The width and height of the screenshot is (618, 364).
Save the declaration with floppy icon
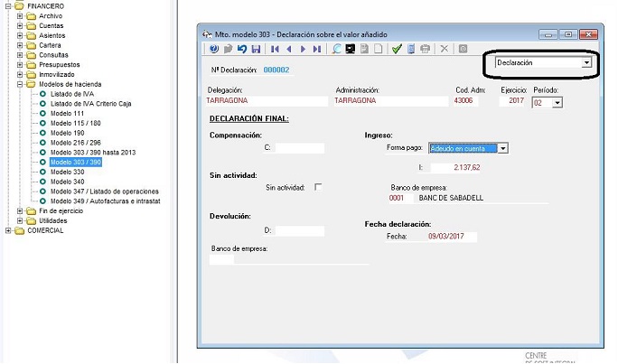257,49
